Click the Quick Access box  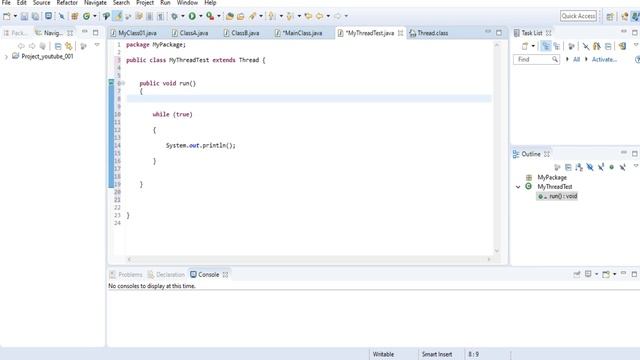pyautogui.click(x=578, y=16)
